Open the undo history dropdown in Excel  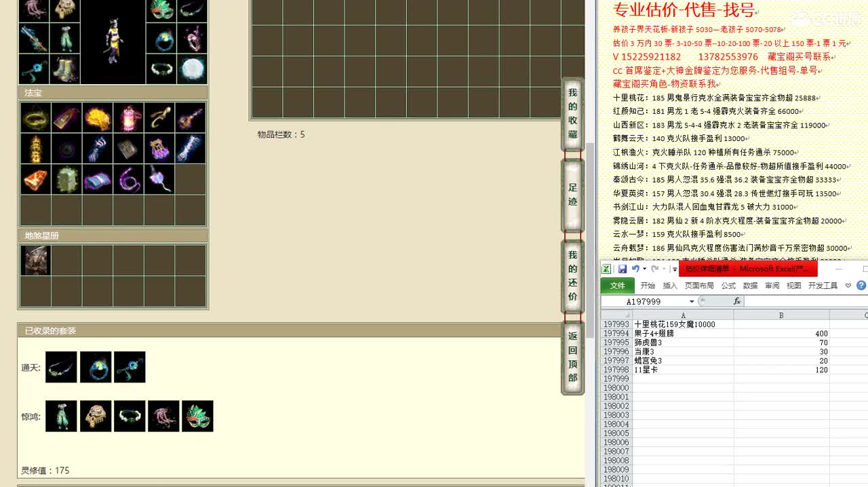click(x=644, y=269)
